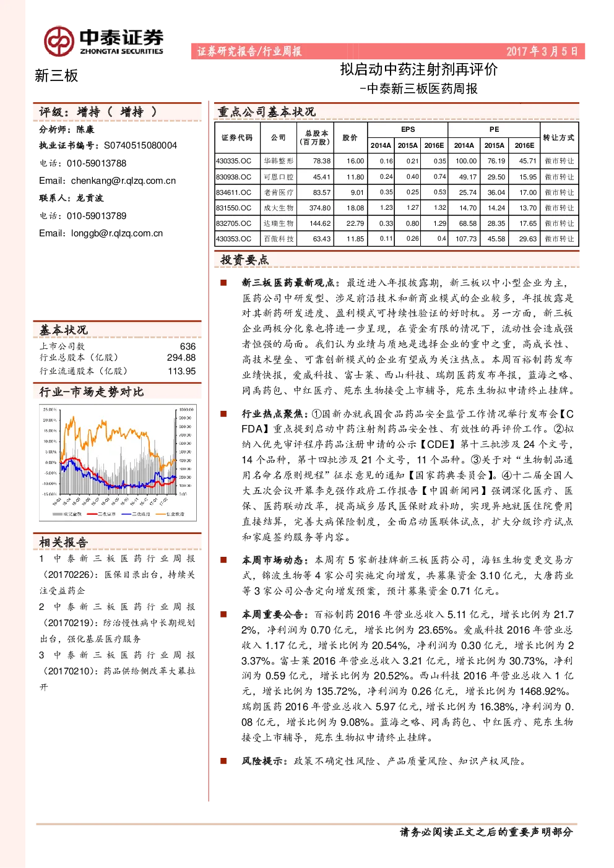Click the footer disclaimer '请务必阅读正文之后的重要声明部分'
The width and height of the screenshot is (614, 868).
coord(486,832)
